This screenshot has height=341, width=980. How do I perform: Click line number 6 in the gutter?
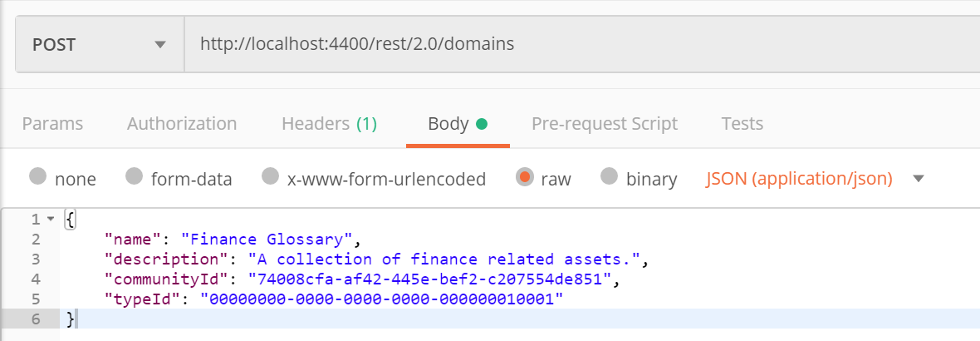pyautogui.click(x=35, y=319)
